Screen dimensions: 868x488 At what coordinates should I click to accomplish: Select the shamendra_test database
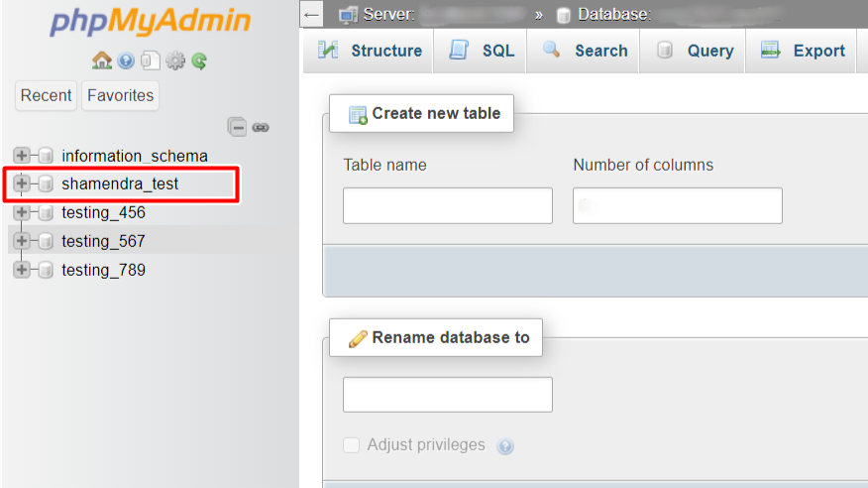[x=120, y=183]
